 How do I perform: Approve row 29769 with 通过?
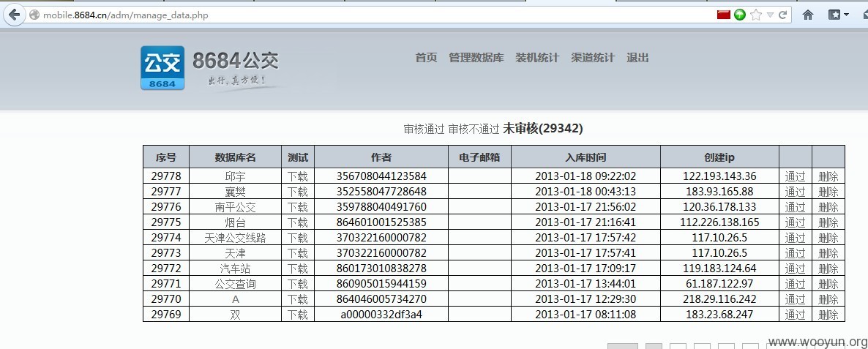(795, 315)
